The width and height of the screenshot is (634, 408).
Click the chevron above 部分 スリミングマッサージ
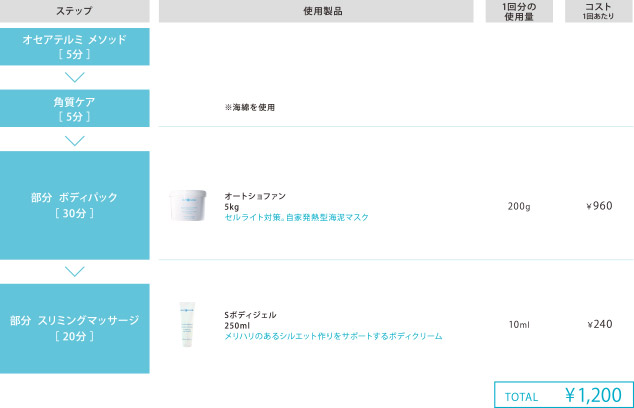(x=74, y=272)
